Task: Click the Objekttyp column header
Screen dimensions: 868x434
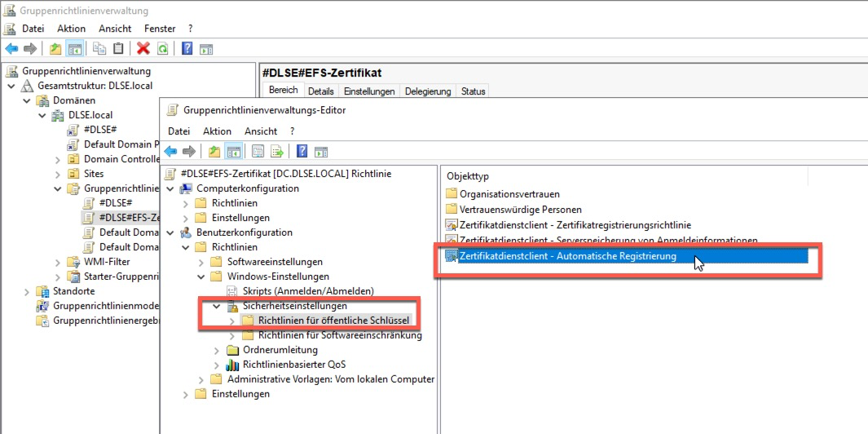Action: pos(625,176)
